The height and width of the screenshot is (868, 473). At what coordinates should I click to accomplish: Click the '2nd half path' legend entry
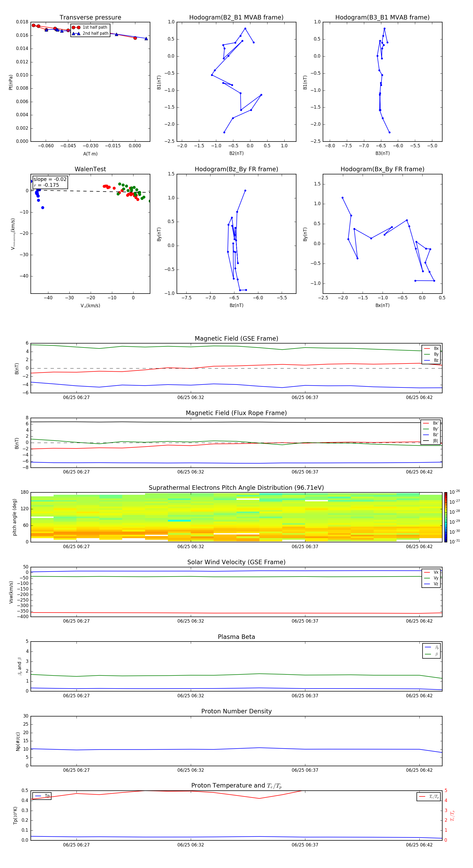(x=90, y=33)
